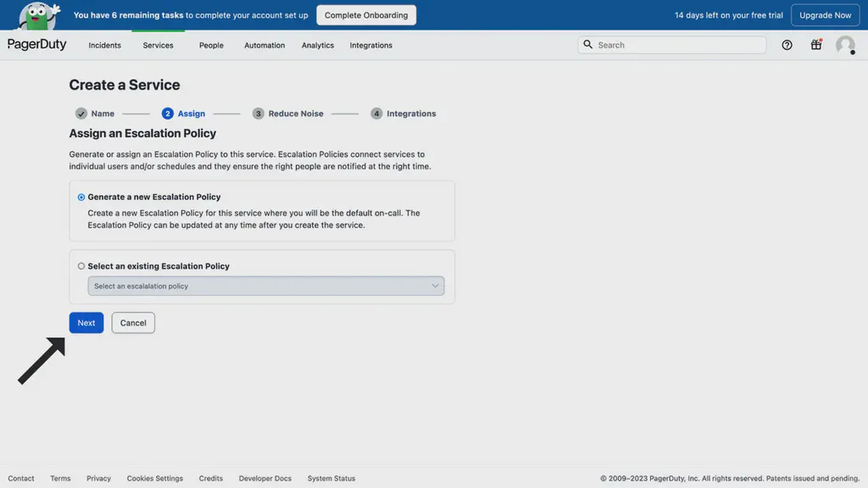Click the completed Name step checkmark
The height and width of the screenshot is (488, 868).
pyautogui.click(x=82, y=113)
